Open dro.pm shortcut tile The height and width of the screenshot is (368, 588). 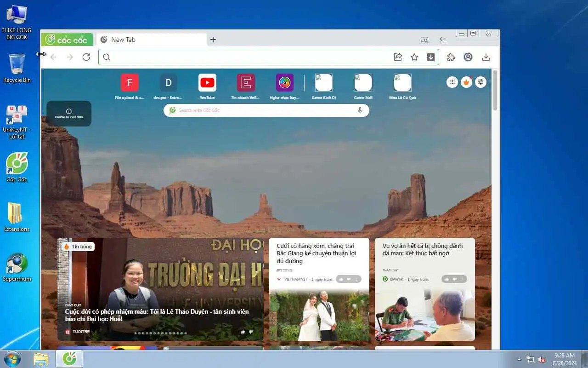pyautogui.click(x=168, y=86)
